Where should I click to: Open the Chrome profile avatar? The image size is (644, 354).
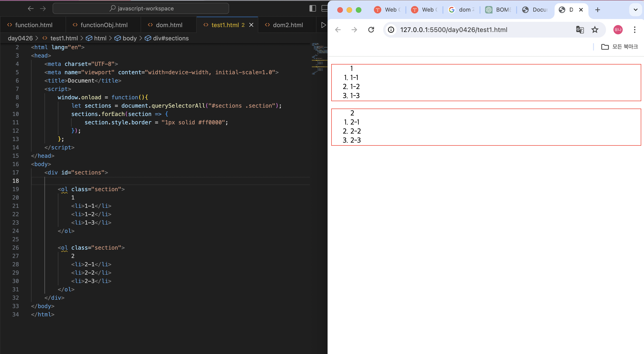(618, 30)
